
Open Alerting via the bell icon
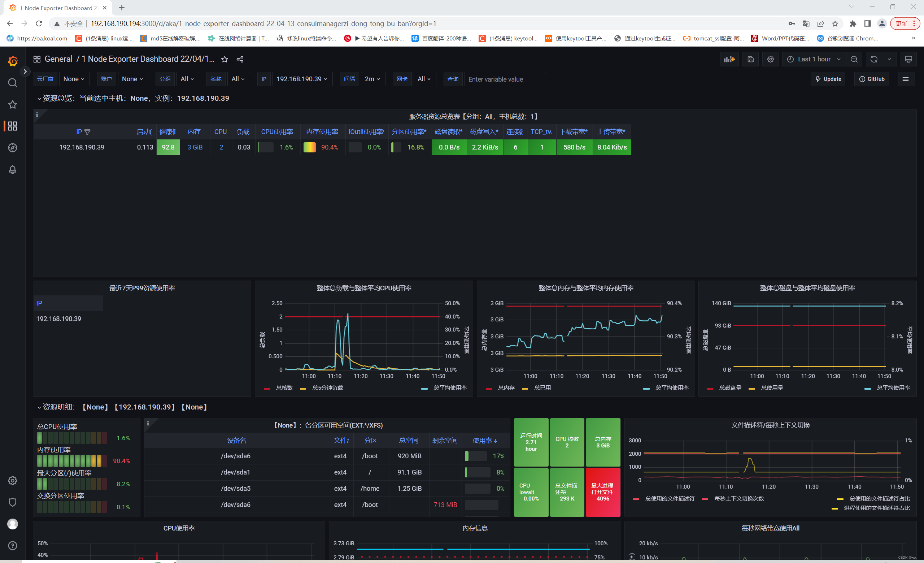pyautogui.click(x=12, y=169)
